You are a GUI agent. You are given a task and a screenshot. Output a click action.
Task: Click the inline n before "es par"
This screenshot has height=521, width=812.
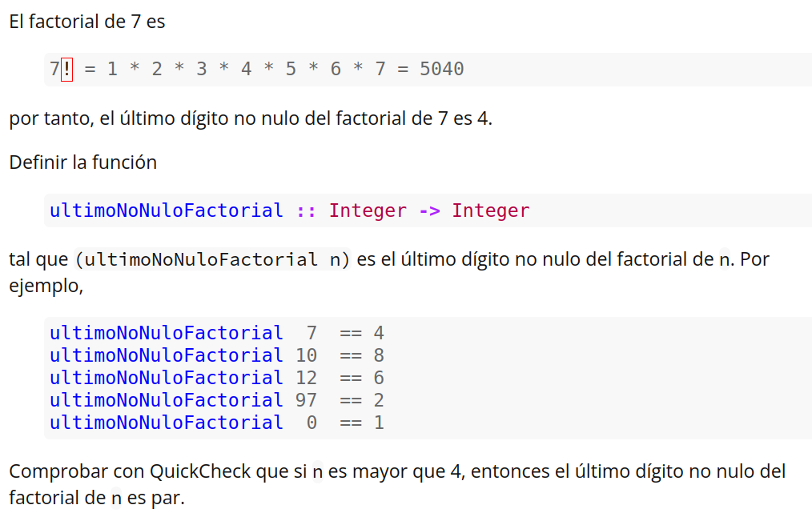117,499
